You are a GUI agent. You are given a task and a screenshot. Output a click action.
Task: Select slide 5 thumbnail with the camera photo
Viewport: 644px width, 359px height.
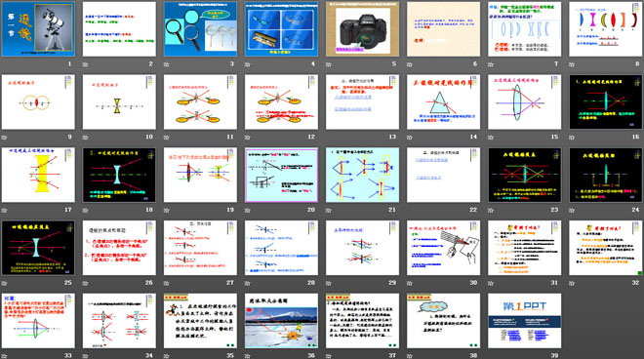coord(363,29)
